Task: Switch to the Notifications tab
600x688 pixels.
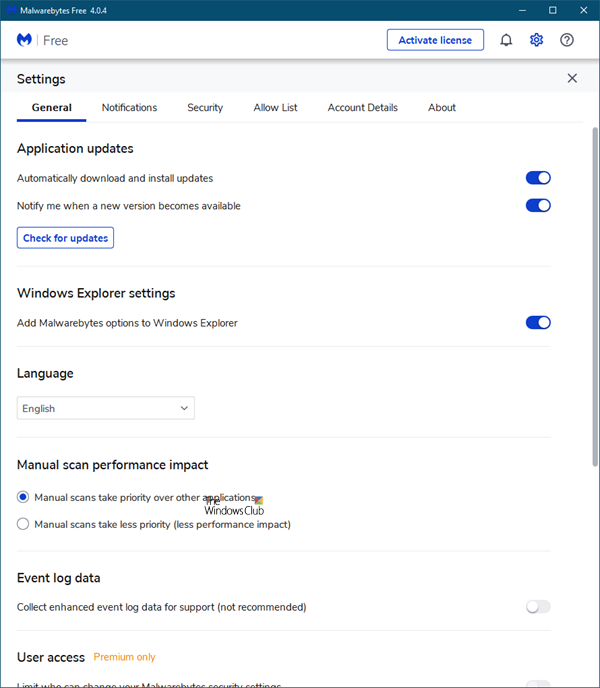Action: coord(129,108)
